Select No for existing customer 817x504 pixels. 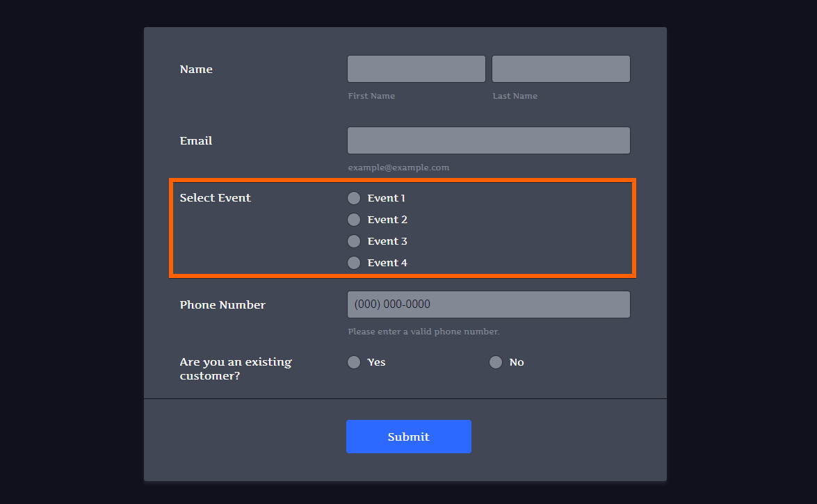[496, 362]
